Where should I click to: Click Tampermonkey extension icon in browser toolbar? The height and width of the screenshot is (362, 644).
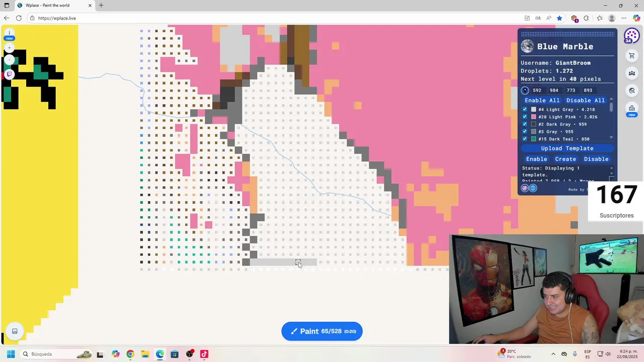click(x=574, y=18)
